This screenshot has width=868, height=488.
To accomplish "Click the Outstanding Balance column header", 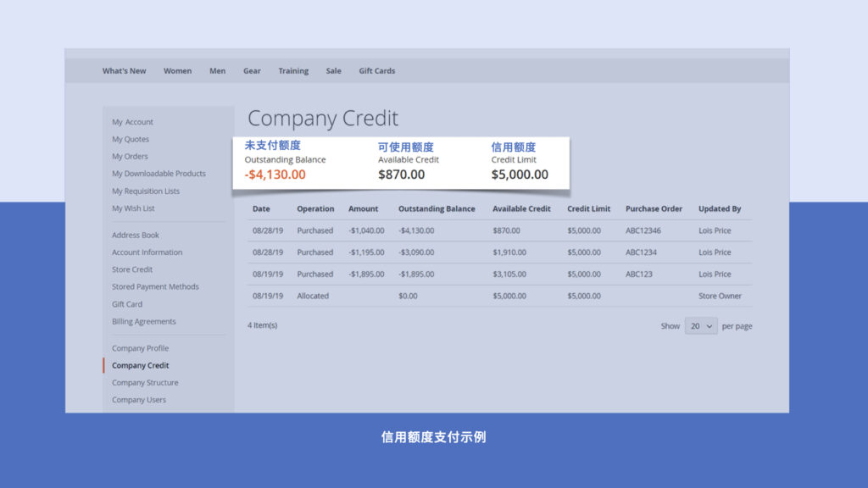I will point(437,208).
